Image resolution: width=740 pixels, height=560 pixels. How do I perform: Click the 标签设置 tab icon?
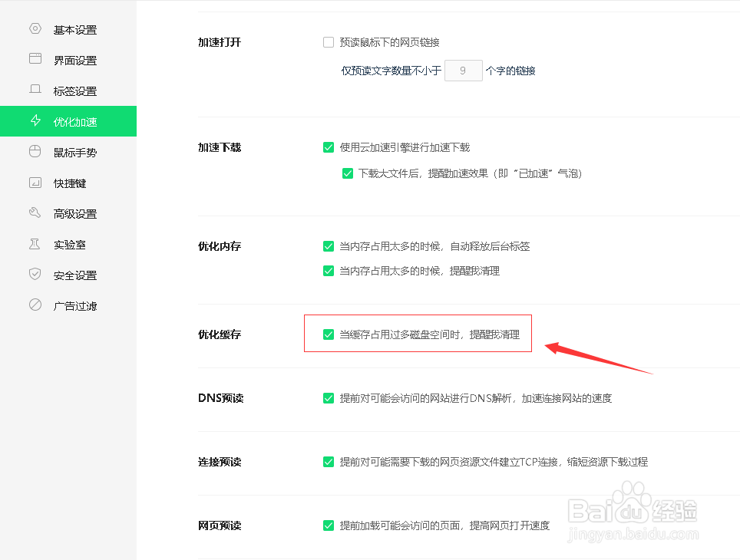coord(35,89)
